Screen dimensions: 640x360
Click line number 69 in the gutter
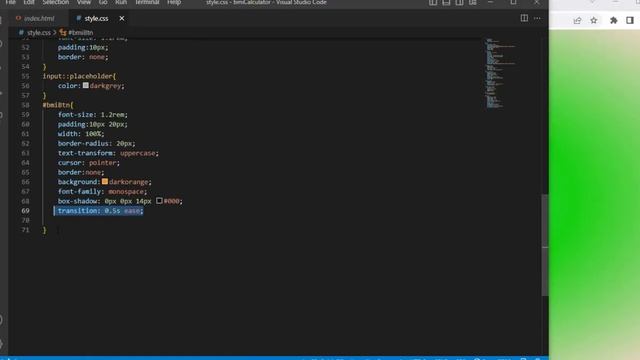pyautogui.click(x=25, y=211)
